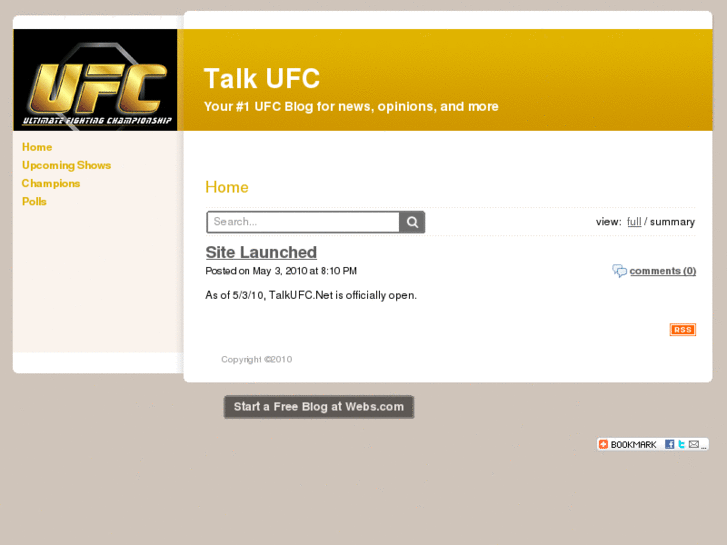Go to Upcoming Shows page

66,165
